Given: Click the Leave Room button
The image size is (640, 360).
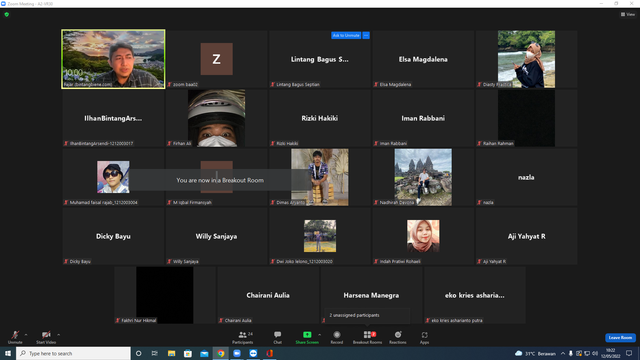Looking at the screenshot, I should [620, 338].
